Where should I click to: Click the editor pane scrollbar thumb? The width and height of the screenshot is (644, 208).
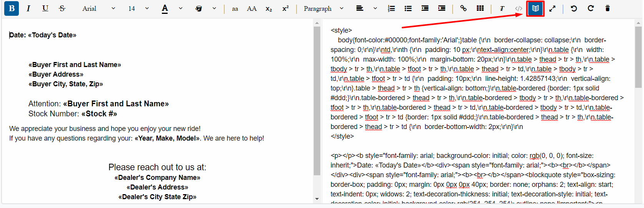(317, 101)
